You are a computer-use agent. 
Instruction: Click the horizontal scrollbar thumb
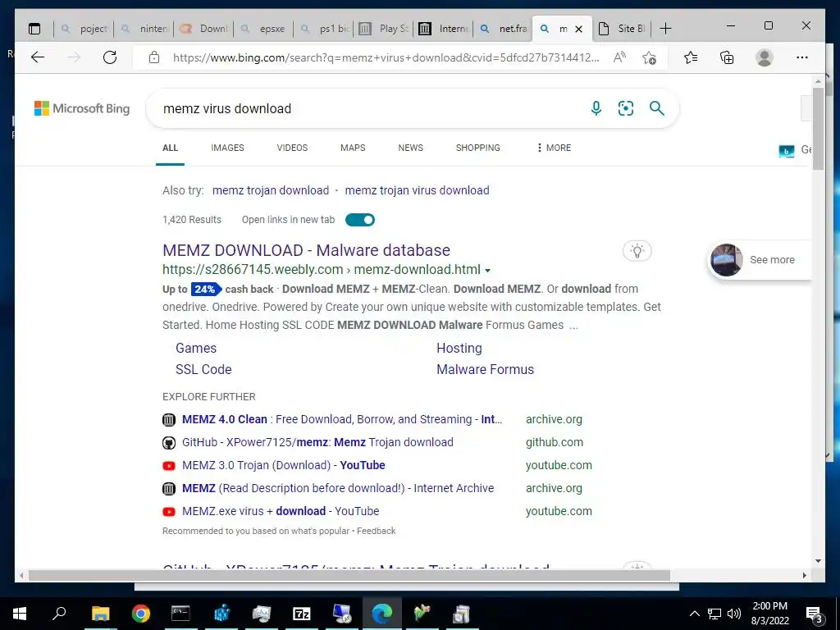349,575
